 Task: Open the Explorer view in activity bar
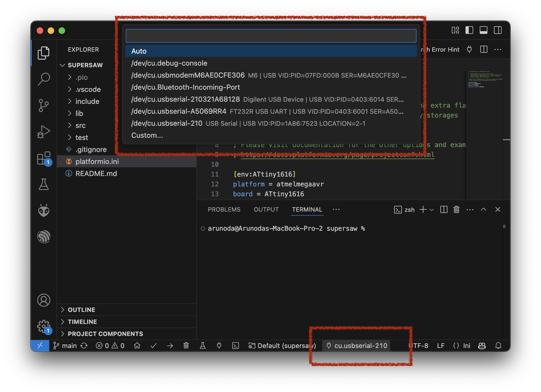pyautogui.click(x=43, y=53)
